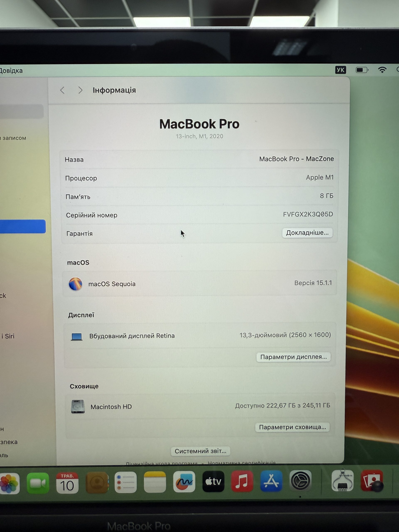Open the App Store from the Dock
The width and height of the screenshot is (399, 532).
tap(271, 481)
